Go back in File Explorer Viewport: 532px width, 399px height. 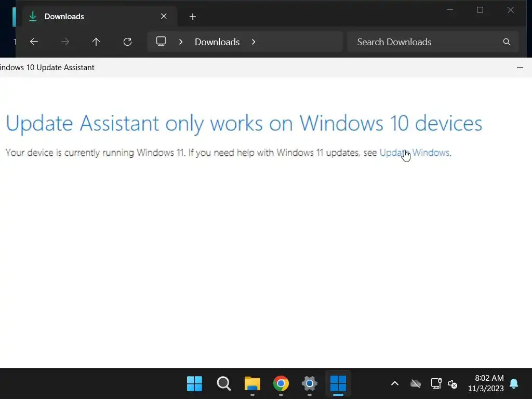point(34,42)
